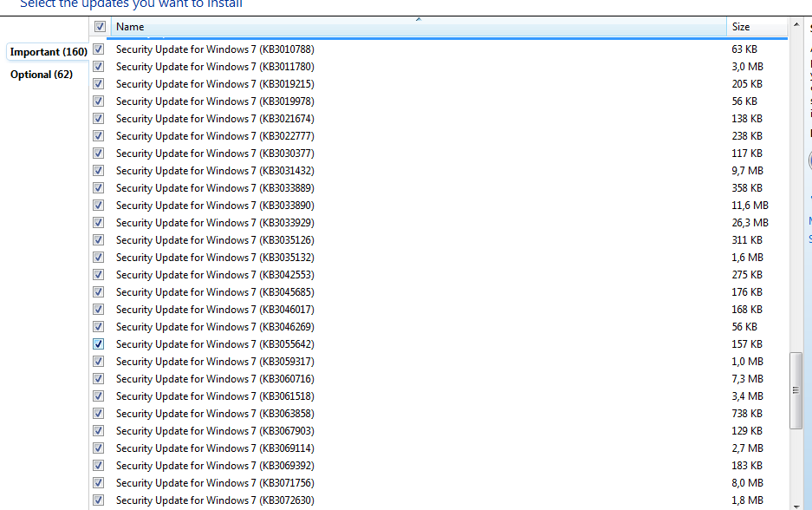The height and width of the screenshot is (510, 812).
Task: Select row Security Update for Windows 7 (KB3019215)
Action: [438, 84]
